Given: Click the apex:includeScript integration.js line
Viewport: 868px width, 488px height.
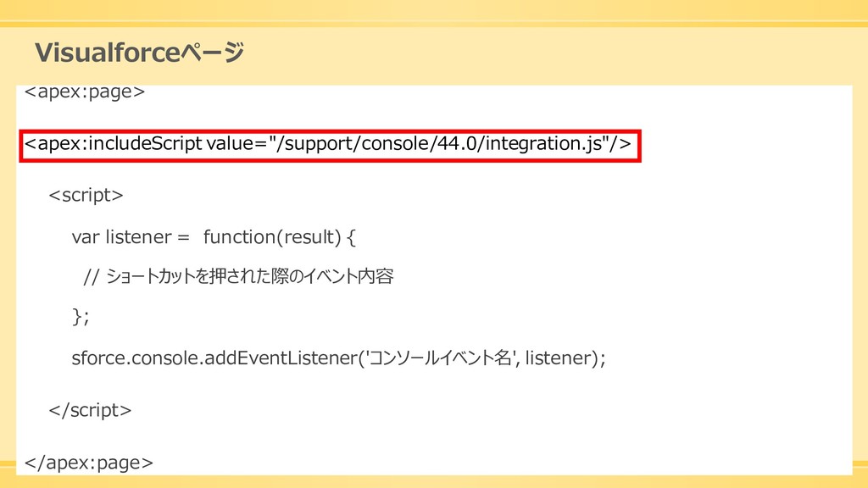Looking at the screenshot, I should coord(328,144).
